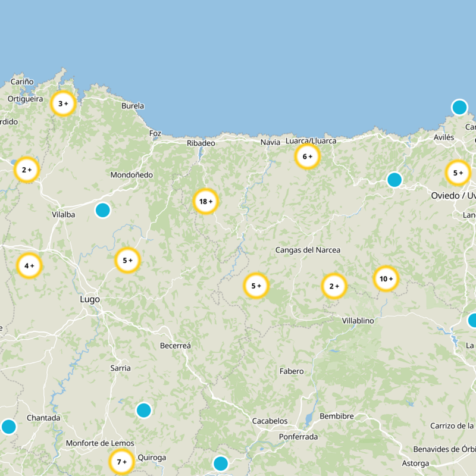The height and width of the screenshot is (476, 476).
Task: Click the Mondoñedo label
Action: [131, 175]
